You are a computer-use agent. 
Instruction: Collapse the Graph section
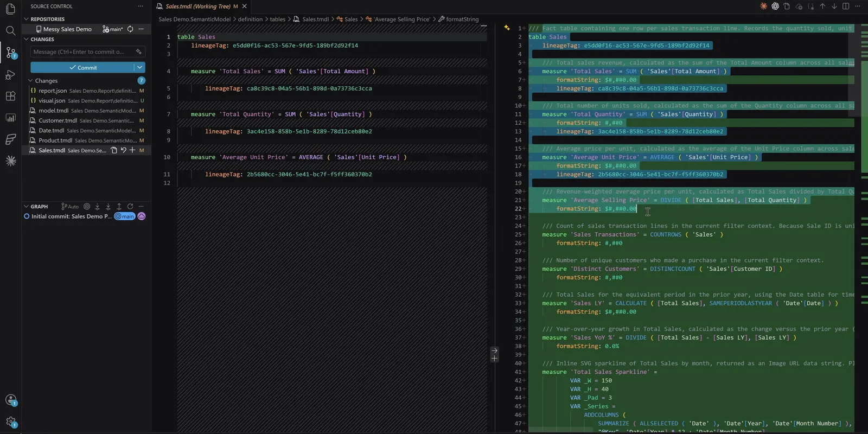tap(26, 207)
